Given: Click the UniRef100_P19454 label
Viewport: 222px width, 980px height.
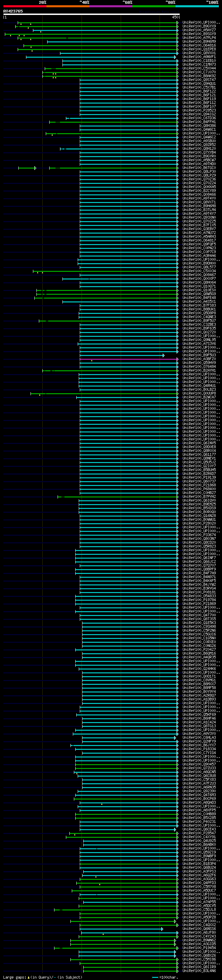Looking at the screenshot, I should point(199,948).
